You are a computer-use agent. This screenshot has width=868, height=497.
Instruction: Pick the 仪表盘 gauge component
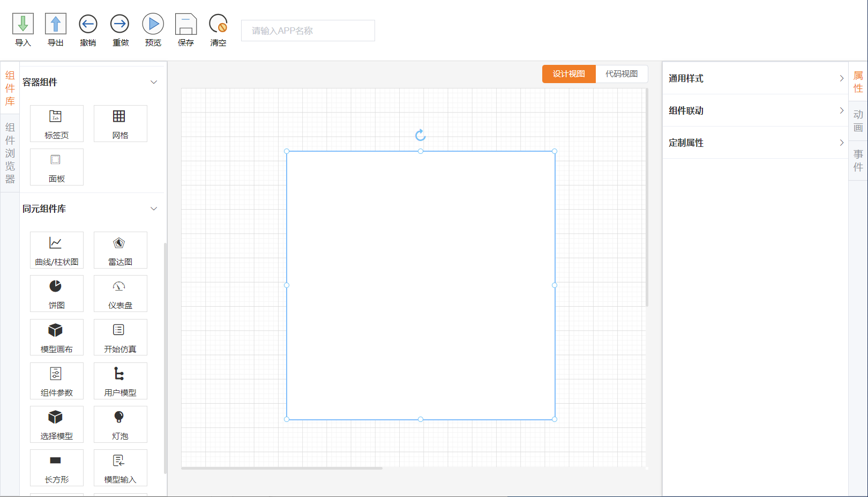(x=121, y=293)
